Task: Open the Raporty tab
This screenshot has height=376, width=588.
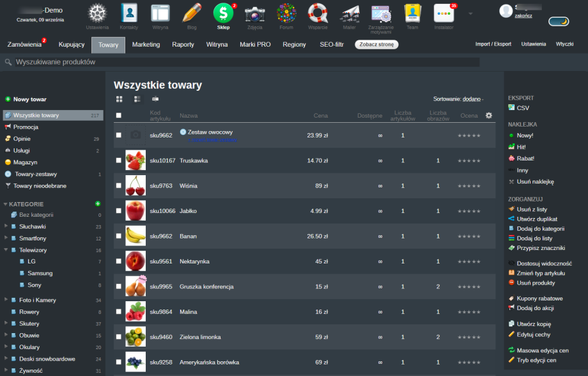Action: click(183, 44)
